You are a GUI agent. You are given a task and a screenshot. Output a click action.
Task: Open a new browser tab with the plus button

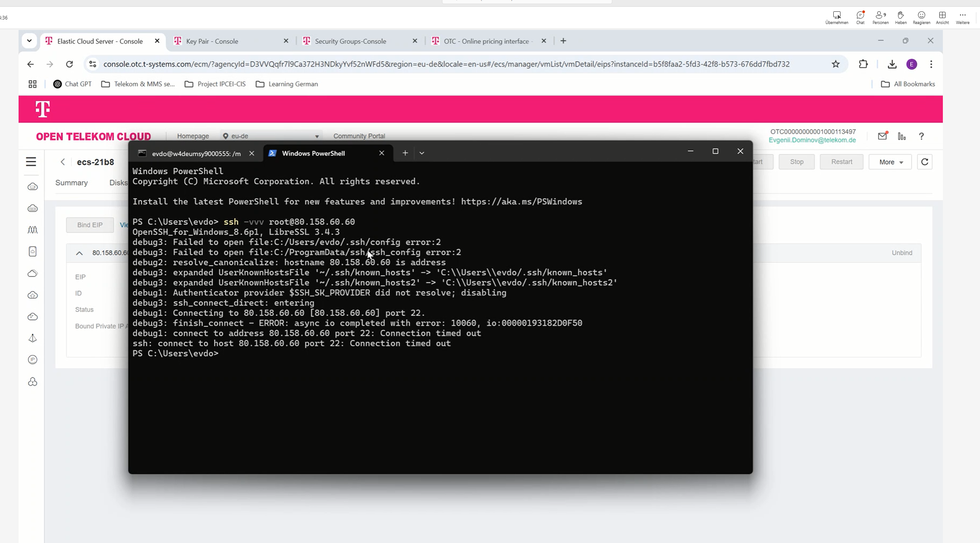pos(563,41)
